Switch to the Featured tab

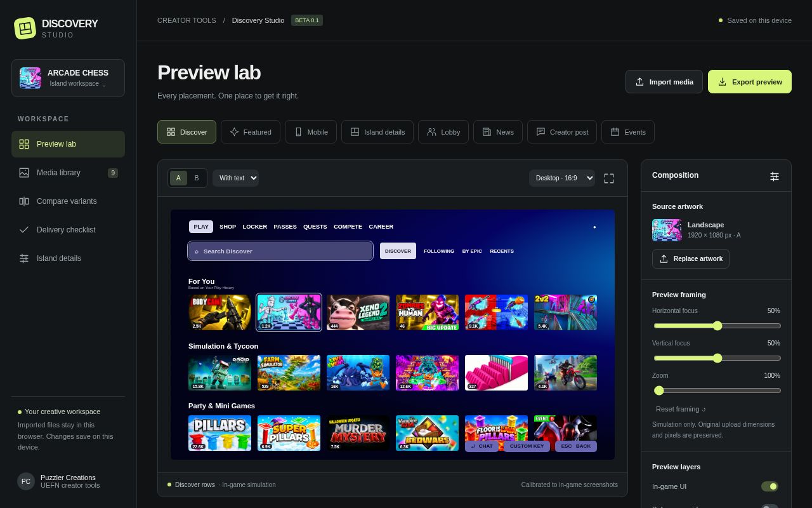(x=251, y=132)
